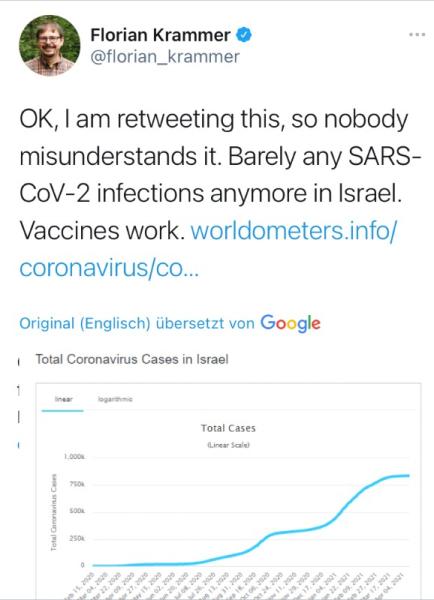Click the vertical 'Total Coronavirus Cases' axis title
The image size is (434, 600).
point(54,512)
